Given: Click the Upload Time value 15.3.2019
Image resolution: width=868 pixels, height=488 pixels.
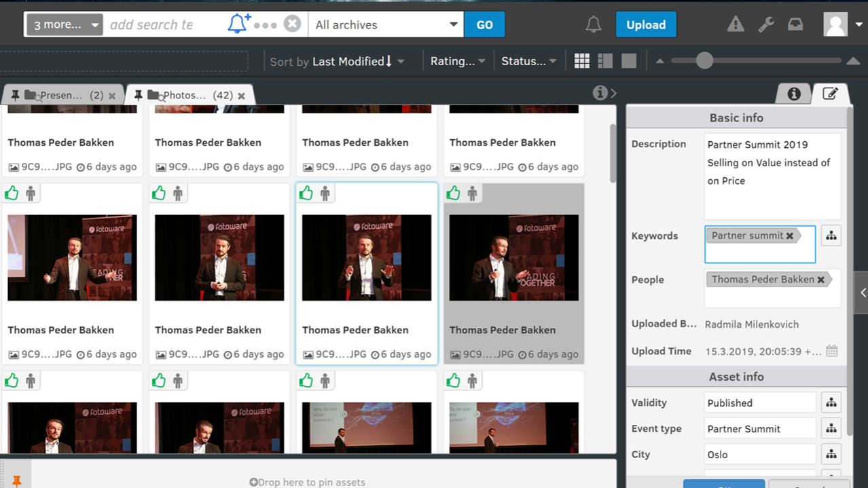Looking at the screenshot, I should tap(763, 351).
